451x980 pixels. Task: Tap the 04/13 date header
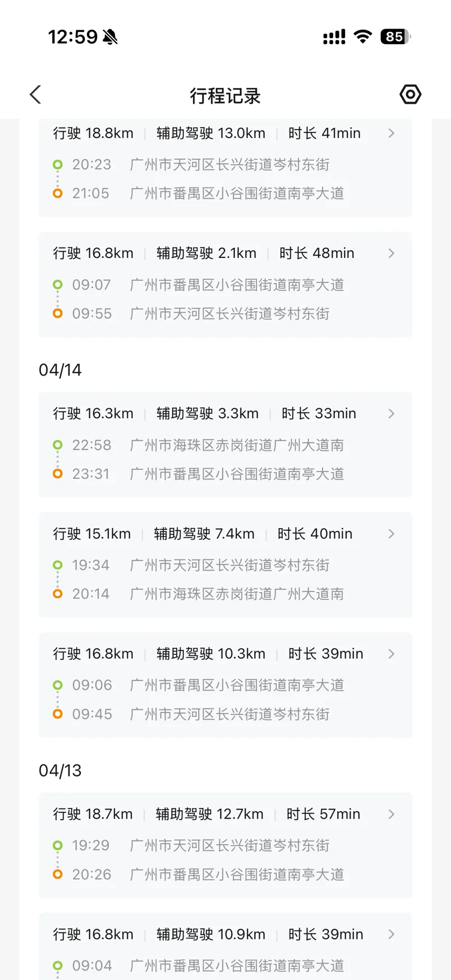pos(60,771)
